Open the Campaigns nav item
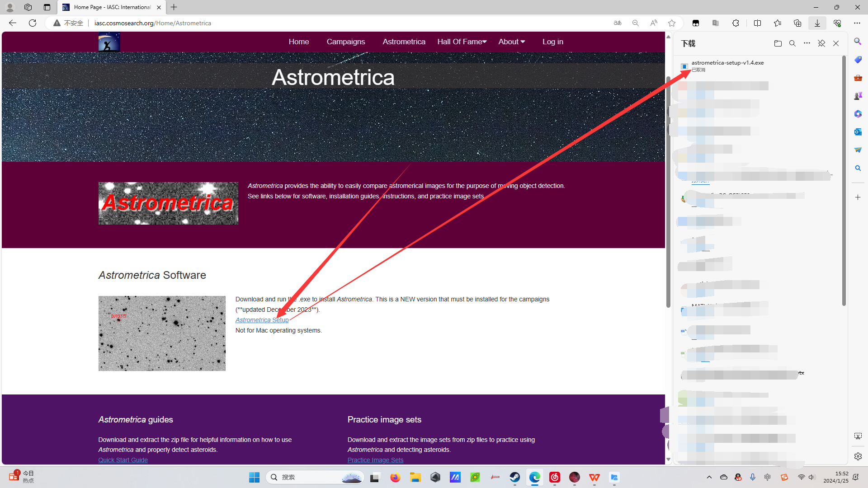 pos(346,42)
